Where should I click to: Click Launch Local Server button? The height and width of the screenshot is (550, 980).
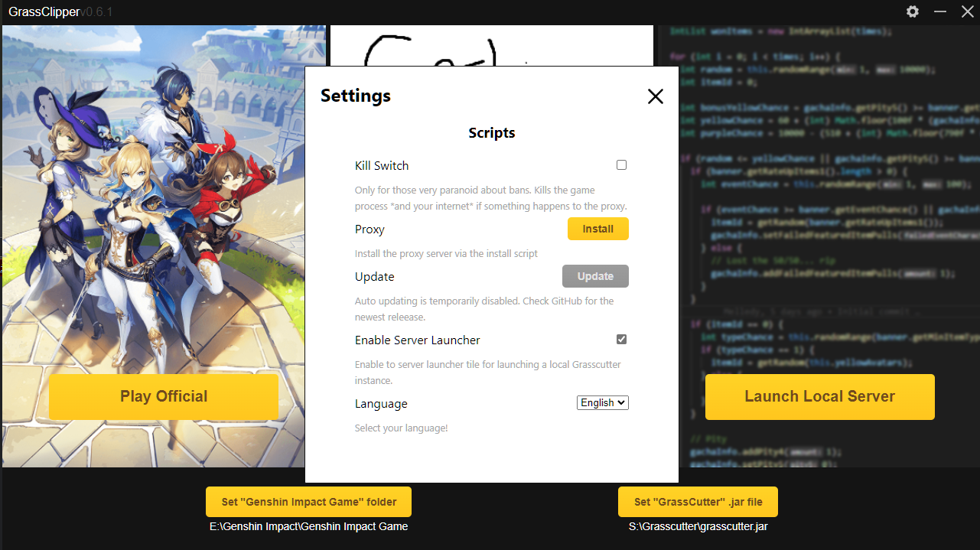point(820,396)
